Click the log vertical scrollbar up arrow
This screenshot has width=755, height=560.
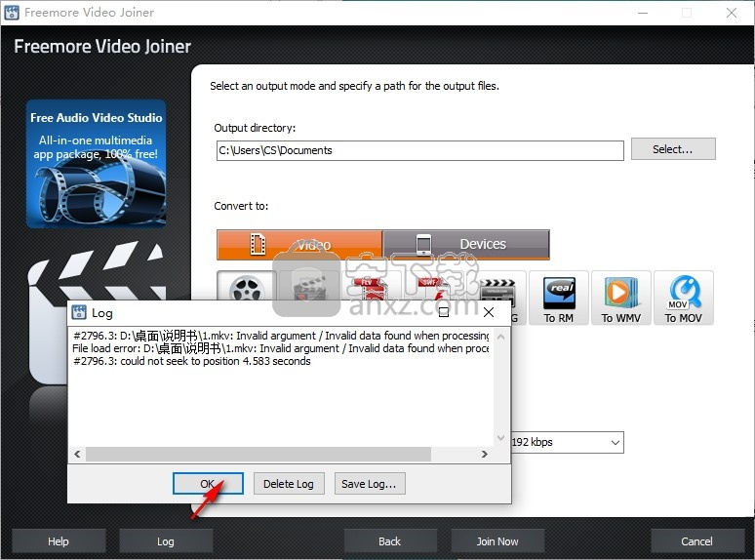click(500, 337)
